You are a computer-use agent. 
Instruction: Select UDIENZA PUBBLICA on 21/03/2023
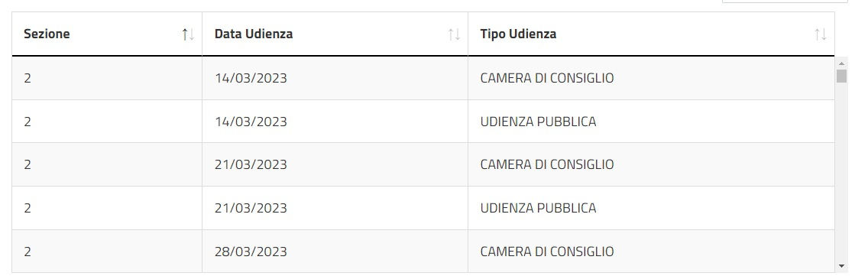click(538, 208)
